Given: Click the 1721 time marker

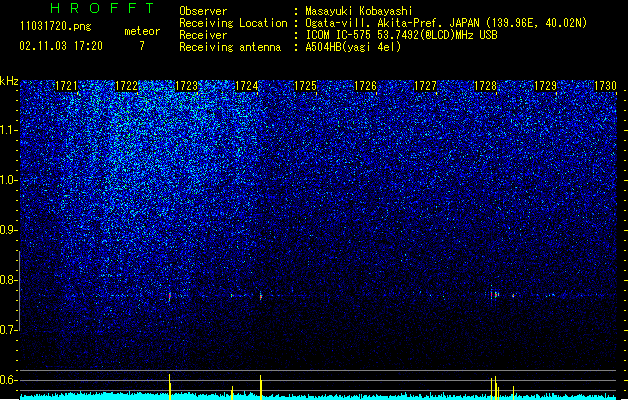Looking at the screenshot, I should tap(66, 86).
